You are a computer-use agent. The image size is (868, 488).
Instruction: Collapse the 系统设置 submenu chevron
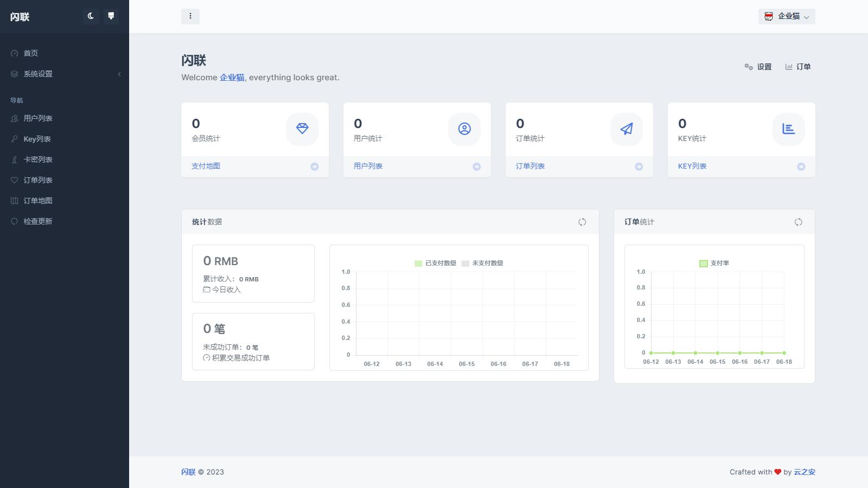(119, 74)
